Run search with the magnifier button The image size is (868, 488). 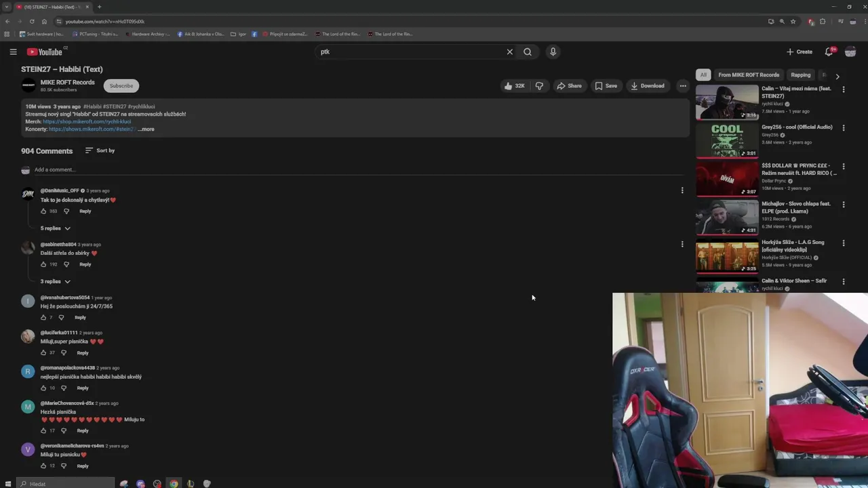[x=528, y=52]
